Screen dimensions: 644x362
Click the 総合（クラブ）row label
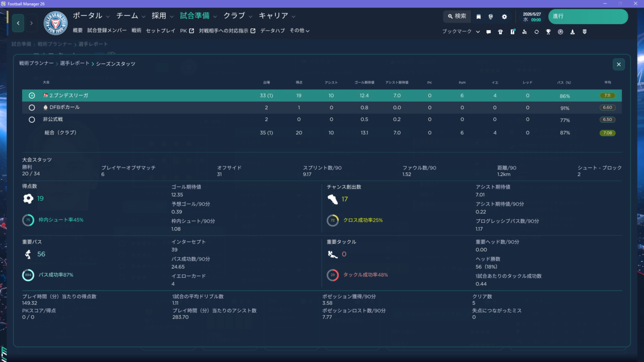(x=61, y=132)
